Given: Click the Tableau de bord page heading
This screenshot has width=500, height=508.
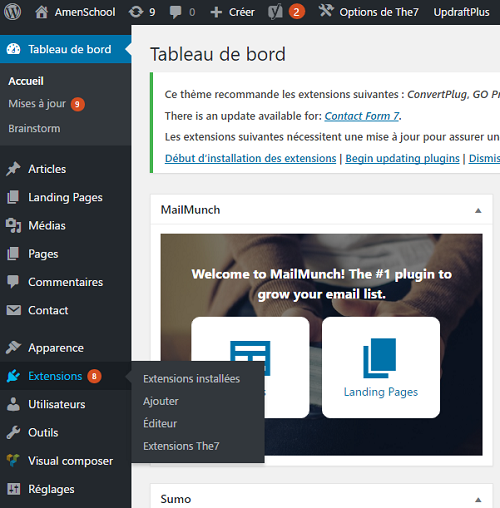Looking at the screenshot, I should point(218,54).
